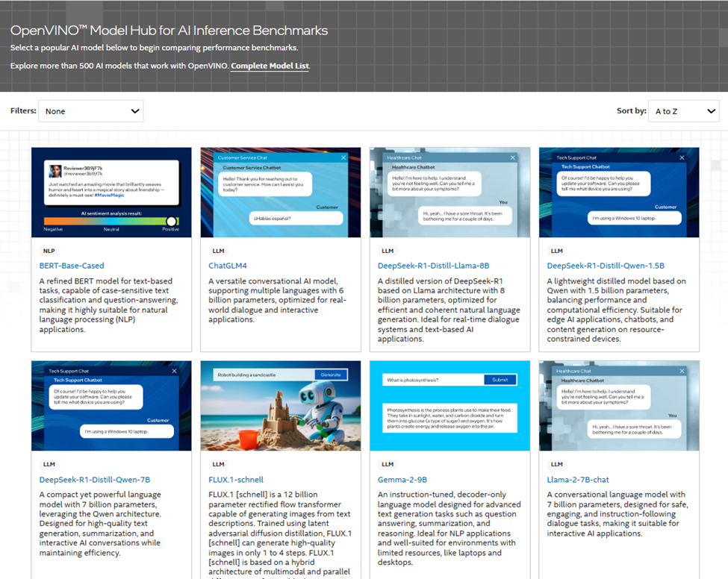Image resolution: width=728 pixels, height=579 pixels.
Task: Click the OpenVINO Model Hub page heading
Action: click(x=169, y=31)
